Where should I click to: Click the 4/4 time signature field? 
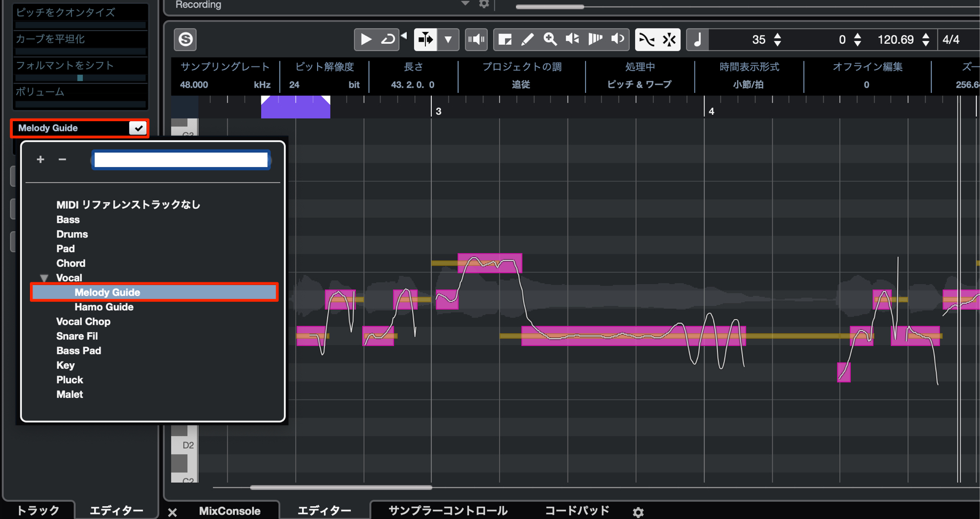951,40
